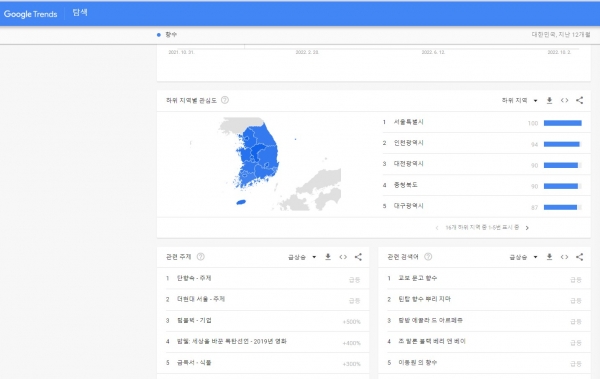Click the value 87 beside 대구광역시
The width and height of the screenshot is (600, 379).
pyautogui.click(x=535, y=207)
